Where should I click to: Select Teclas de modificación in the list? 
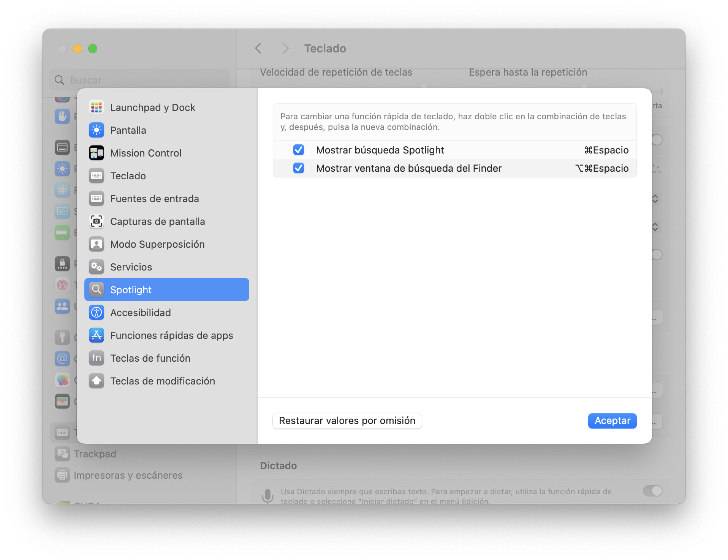pos(162,381)
